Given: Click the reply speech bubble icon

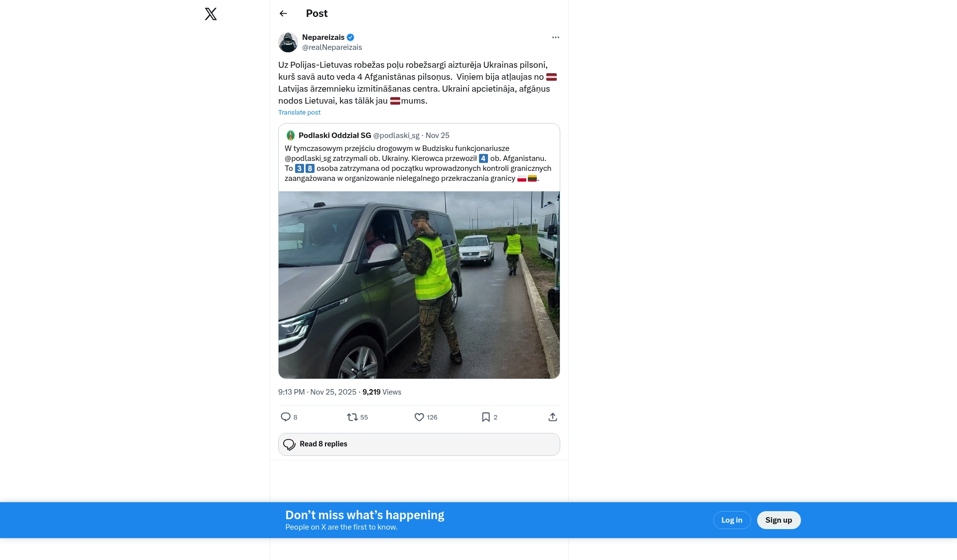Looking at the screenshot, I should pos(286,417).
